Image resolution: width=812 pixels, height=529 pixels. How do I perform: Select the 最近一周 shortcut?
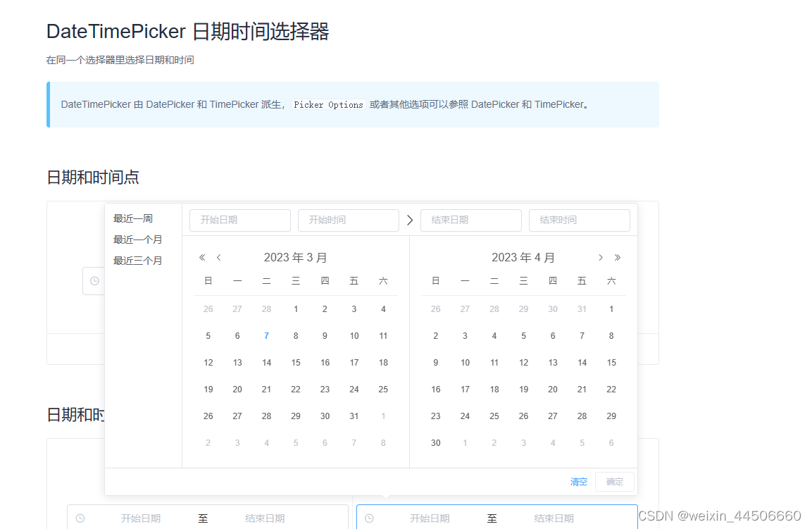tap(133, 218)
